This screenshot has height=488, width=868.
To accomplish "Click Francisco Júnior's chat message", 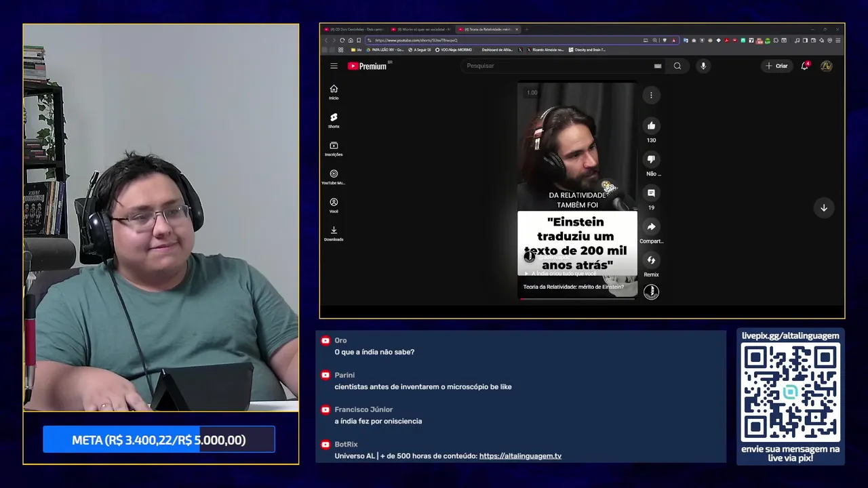I will pos(378,421).
